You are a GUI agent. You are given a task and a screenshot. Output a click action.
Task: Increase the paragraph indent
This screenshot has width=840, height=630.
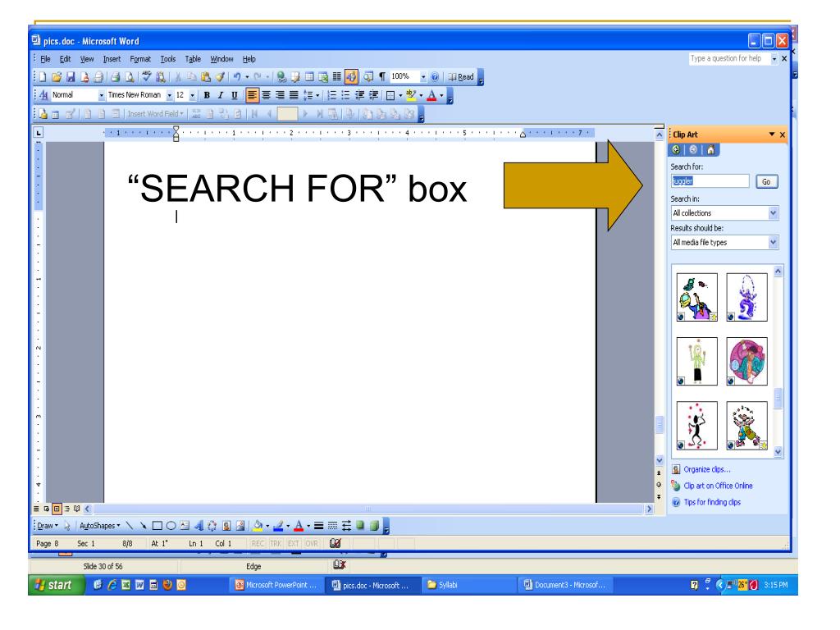pos(373,95)
